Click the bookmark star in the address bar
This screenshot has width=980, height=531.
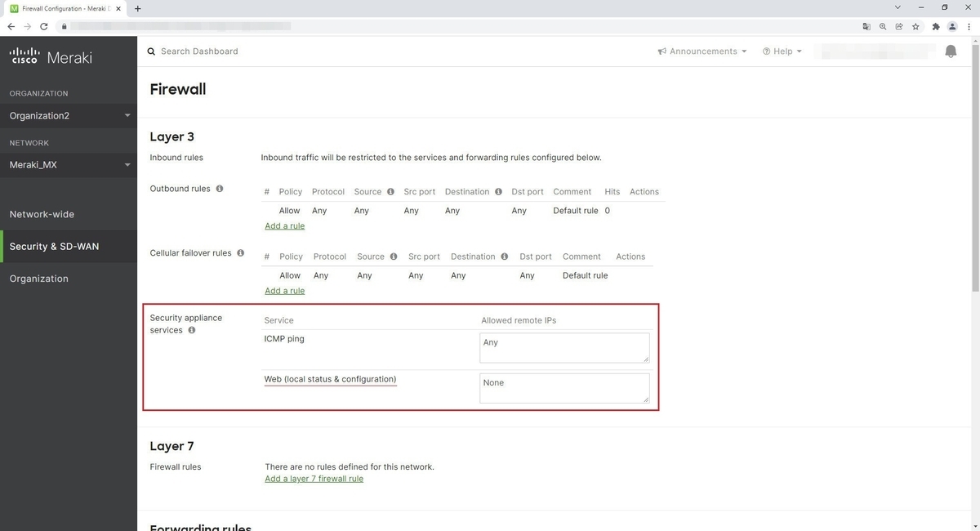coord(915,26)
